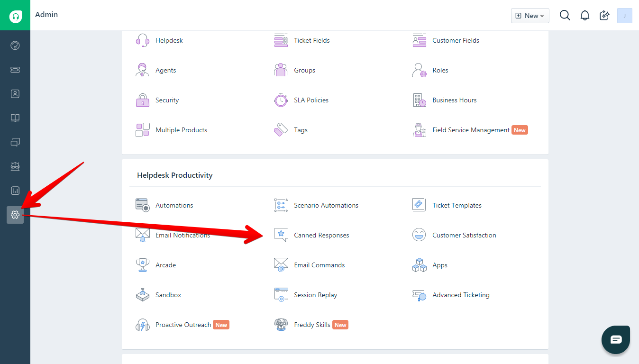The width and height of the screenshot is (639, 364).
Task: Click the Security padlock icon
Action: [x=143, y=100]
